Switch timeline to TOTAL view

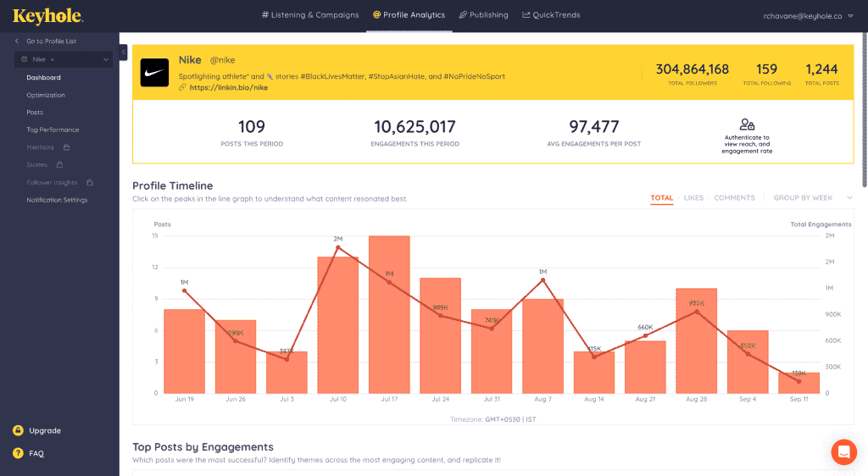tap(661, 198)
